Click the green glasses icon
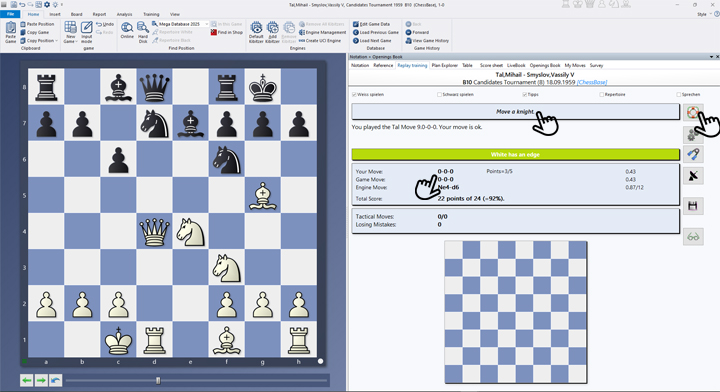 pyautogui.click(x=693, y=237)
